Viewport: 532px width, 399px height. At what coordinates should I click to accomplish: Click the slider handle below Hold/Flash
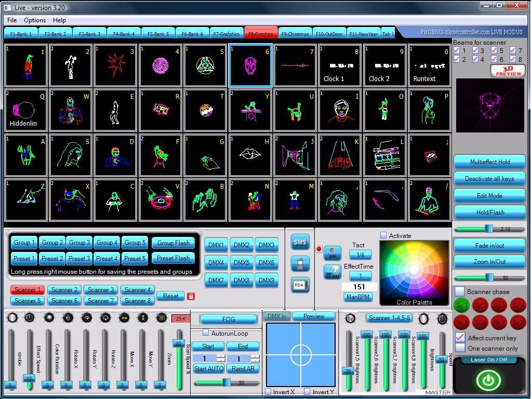coord(489,229)
